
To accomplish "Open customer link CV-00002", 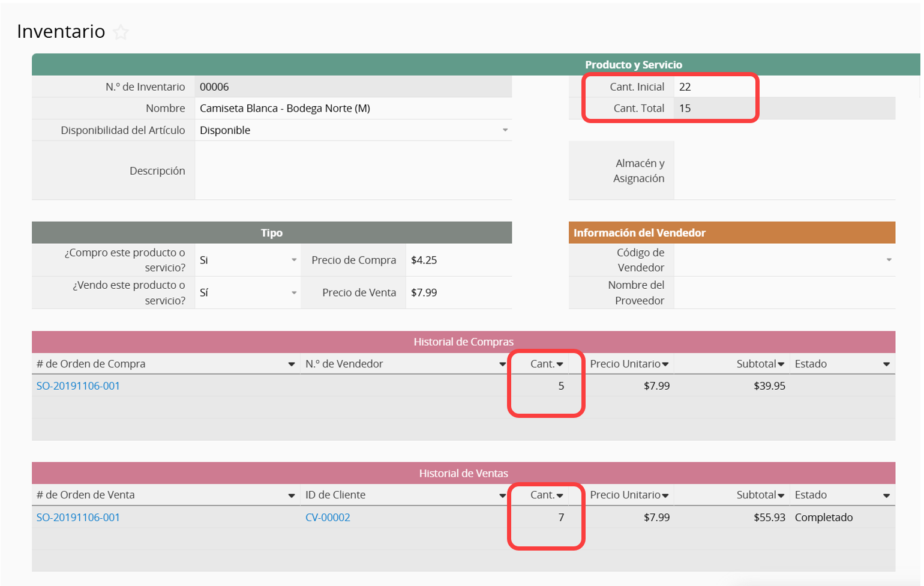I will click(328, 518).
